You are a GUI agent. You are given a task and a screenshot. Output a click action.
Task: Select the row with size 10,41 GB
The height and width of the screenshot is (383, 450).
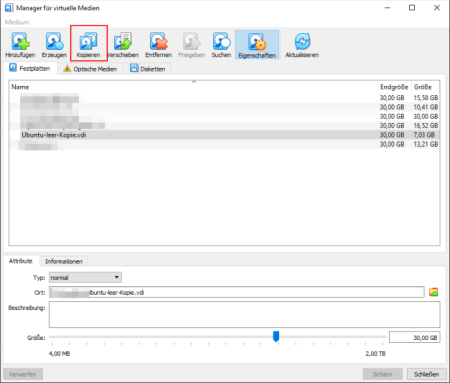click(x=224, y=107)
